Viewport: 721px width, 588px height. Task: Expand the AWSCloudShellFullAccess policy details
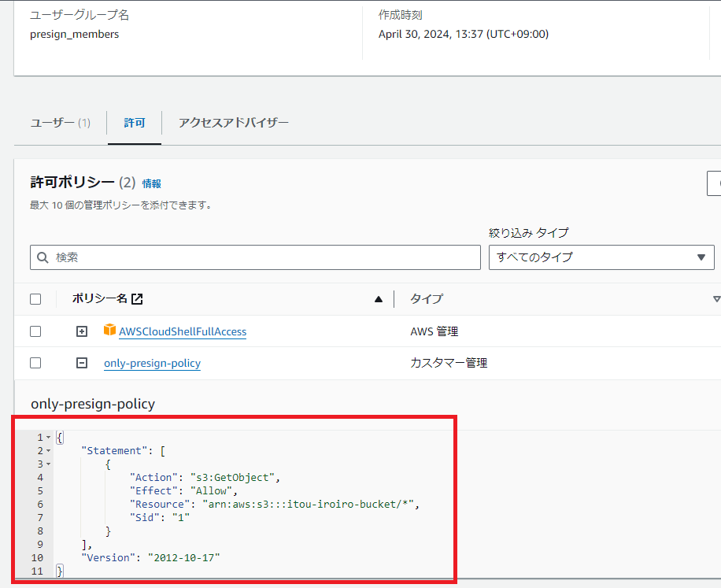[x=82, y=331]
